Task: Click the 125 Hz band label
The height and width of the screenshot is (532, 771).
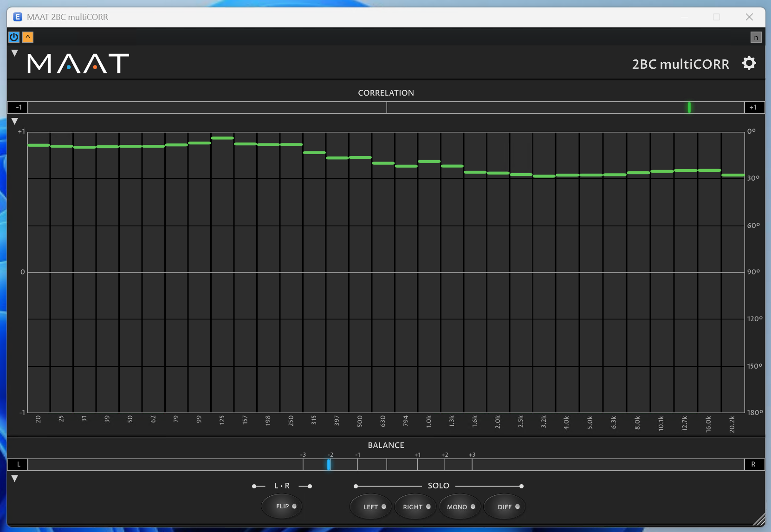Action: point(222,420)
